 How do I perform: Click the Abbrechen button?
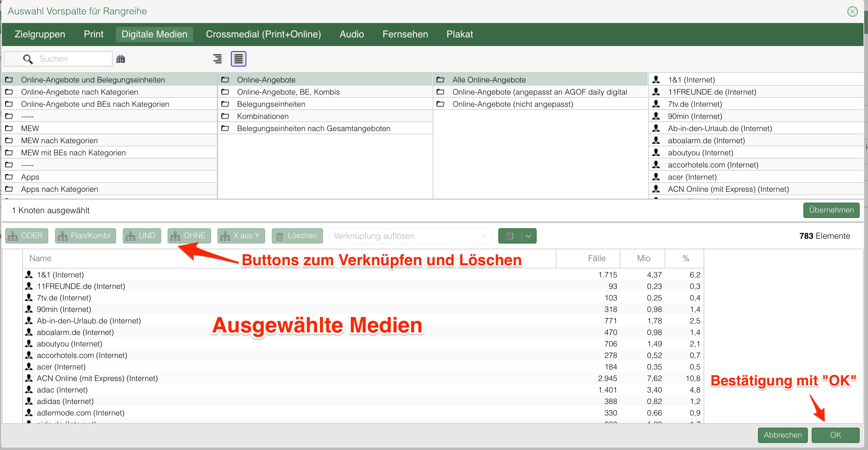click(782, 435)
